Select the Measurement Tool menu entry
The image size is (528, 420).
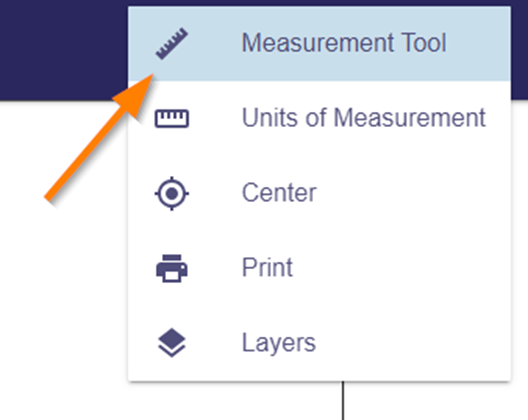pyautogui.click(x=319, y=43)
